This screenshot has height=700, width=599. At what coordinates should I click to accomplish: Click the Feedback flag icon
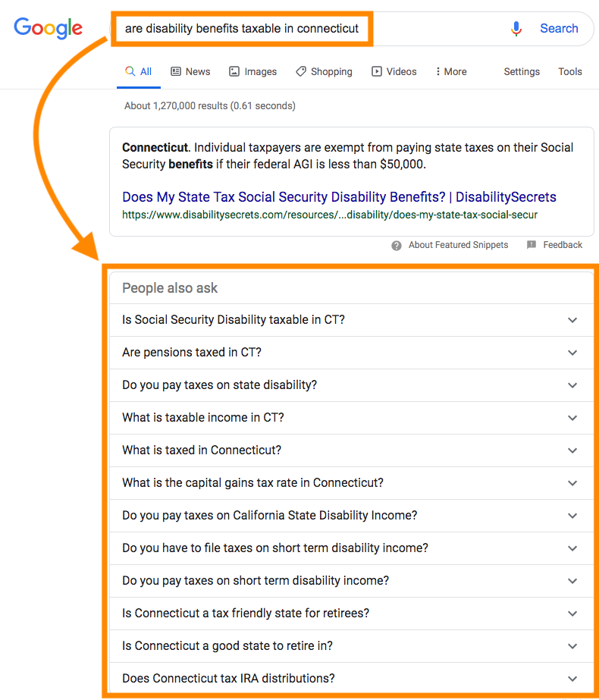click(532, 245)
